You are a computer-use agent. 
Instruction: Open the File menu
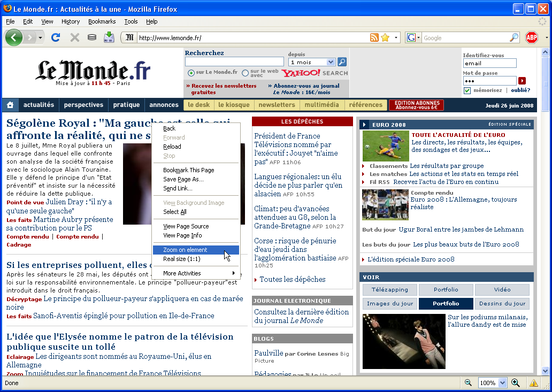pos(10,21)
